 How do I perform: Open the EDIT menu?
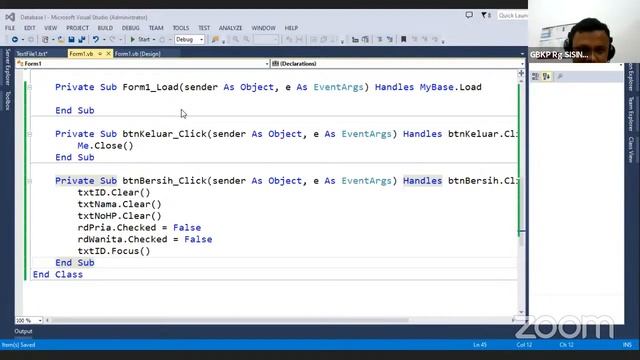pos(29,28)
